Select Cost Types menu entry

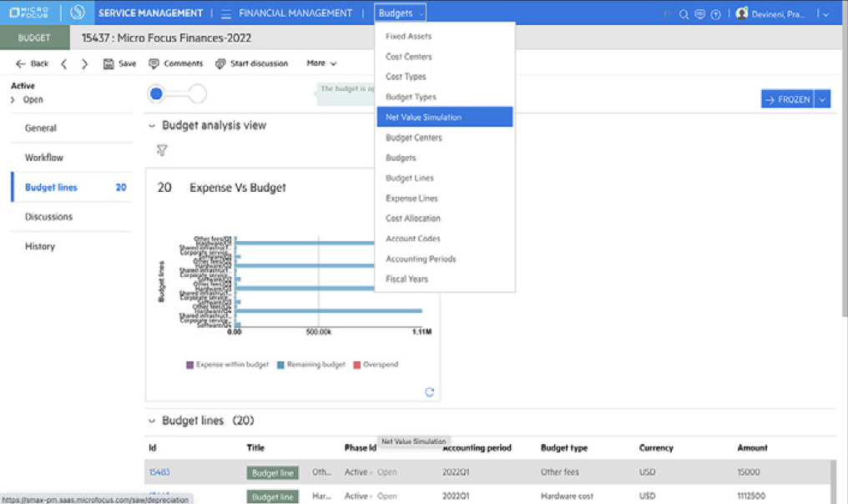445,76
